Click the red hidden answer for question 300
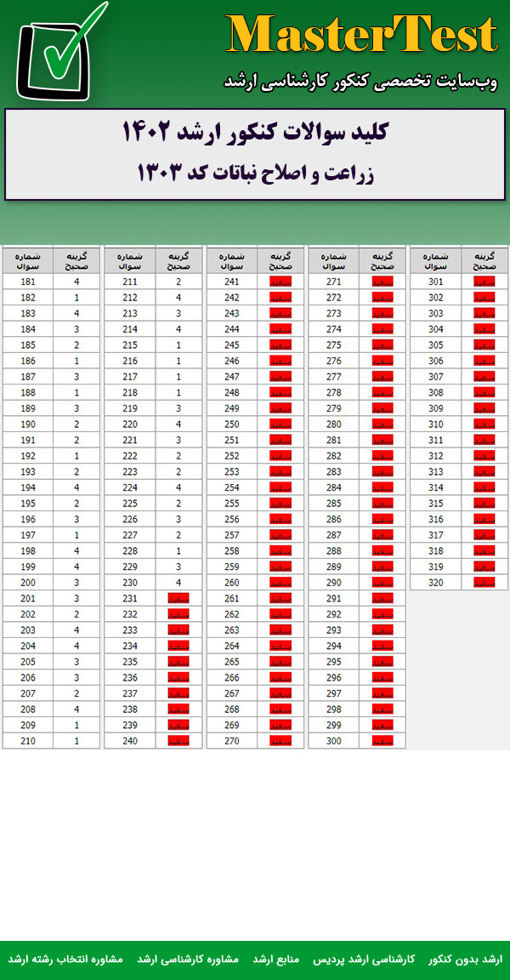 382,741
